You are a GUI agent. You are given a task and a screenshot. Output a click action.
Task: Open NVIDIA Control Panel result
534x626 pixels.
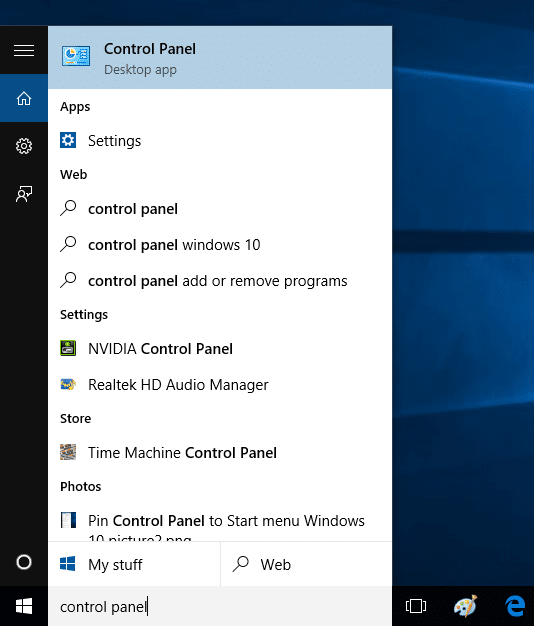[220, 349]
